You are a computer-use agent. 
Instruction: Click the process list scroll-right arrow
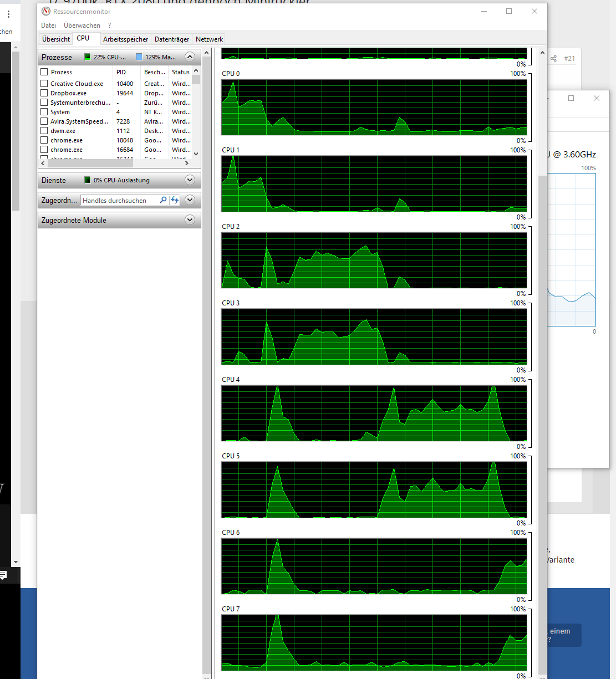click(187, 164)
